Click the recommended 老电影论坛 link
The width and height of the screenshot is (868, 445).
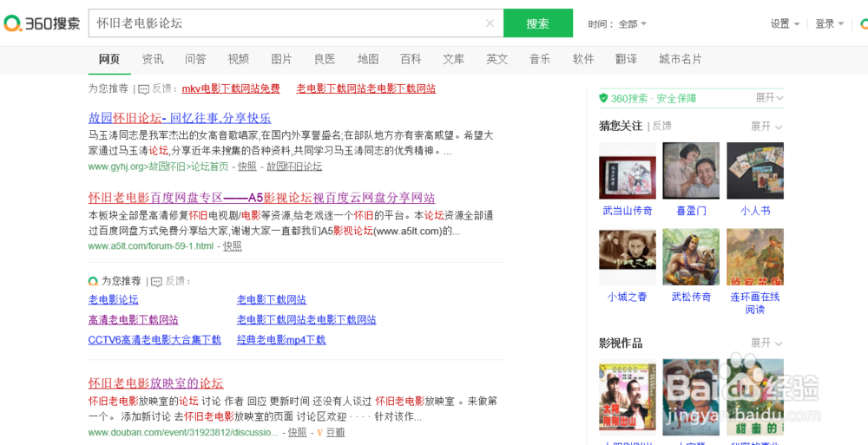click(114, 300)
